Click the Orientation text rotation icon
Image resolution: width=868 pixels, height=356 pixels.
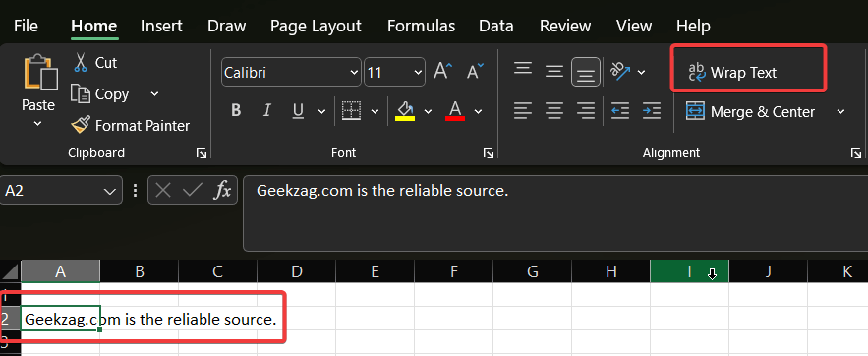click(x=620, y=71)
